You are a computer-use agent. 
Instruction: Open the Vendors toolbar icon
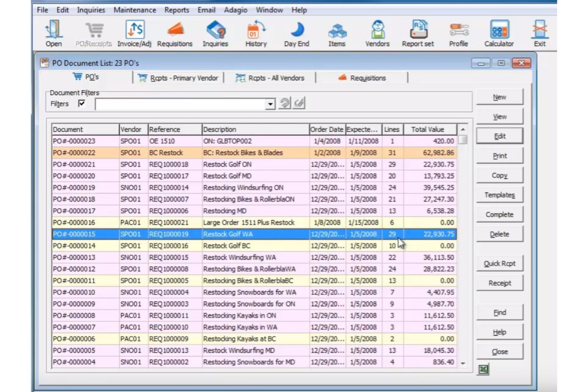(x=377, y=34)
